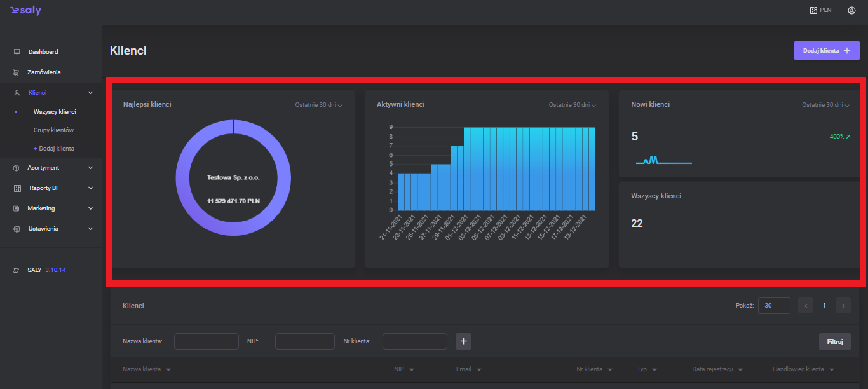Click the Asortyment box icon
This screenshot has height=389, width=868.
(17, 168)
